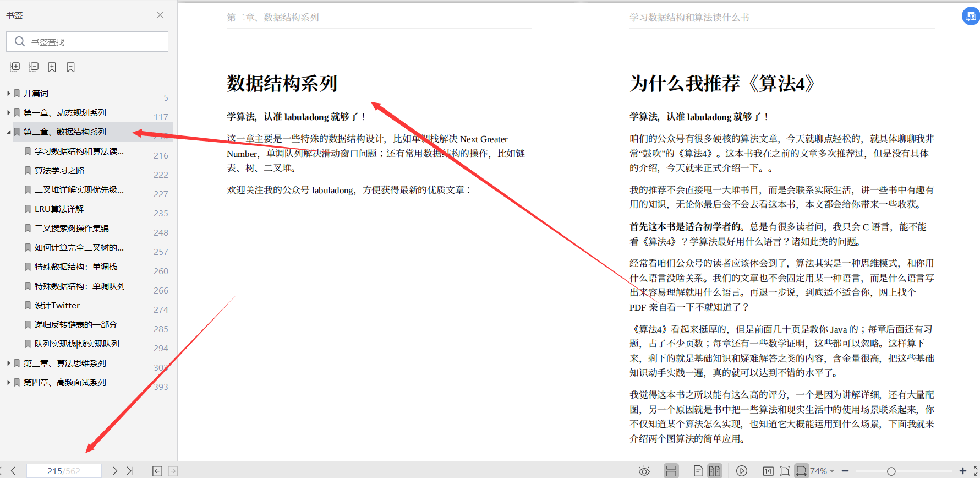
Task: Click the blue floating assistant icon
Action: coord(971,16)
